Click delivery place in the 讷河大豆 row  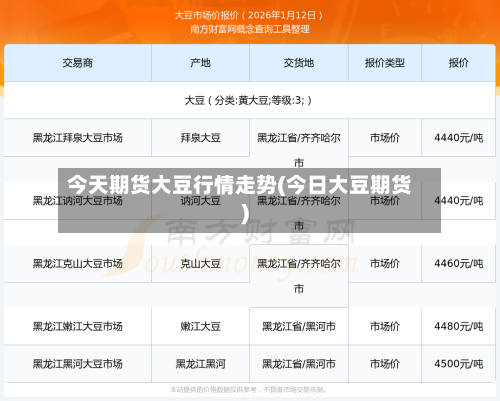pos(299,213)
